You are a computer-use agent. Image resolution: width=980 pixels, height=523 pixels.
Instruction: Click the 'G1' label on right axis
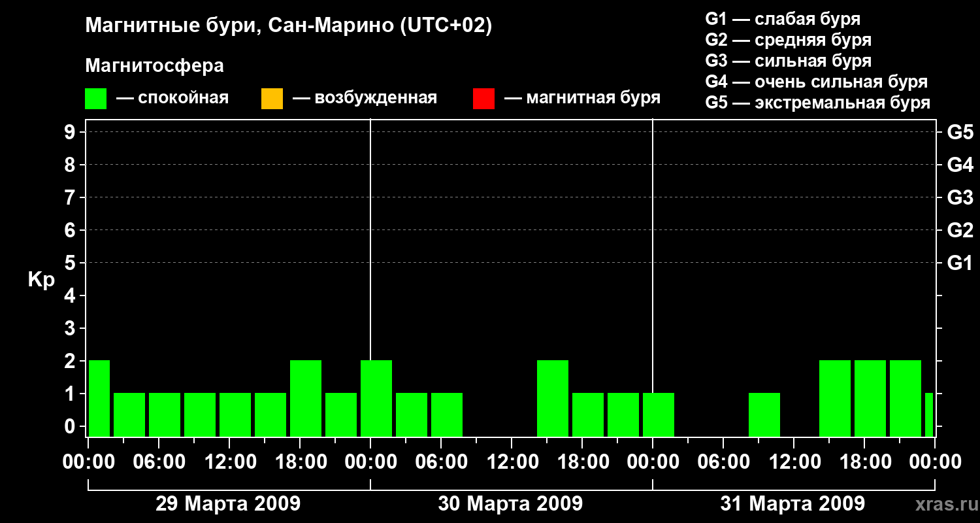[960, 263]
